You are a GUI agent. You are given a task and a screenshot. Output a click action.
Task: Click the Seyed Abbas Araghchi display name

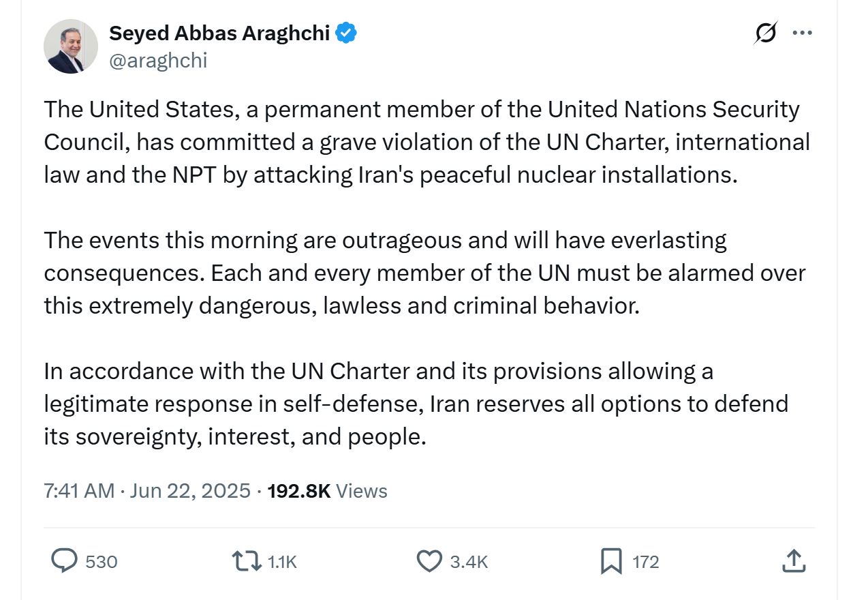pyautogui.click(x=219, y=32)
